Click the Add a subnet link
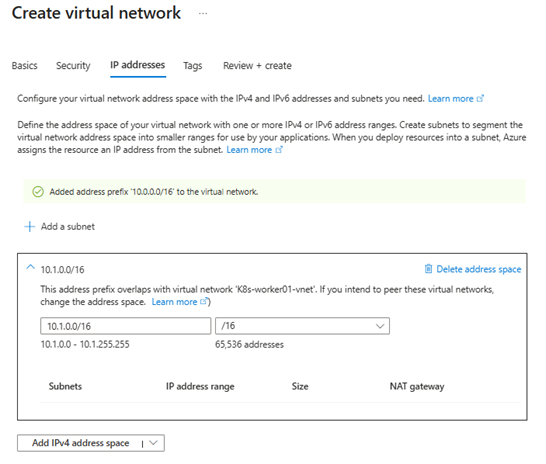546x464 pixels. (68, 227)
